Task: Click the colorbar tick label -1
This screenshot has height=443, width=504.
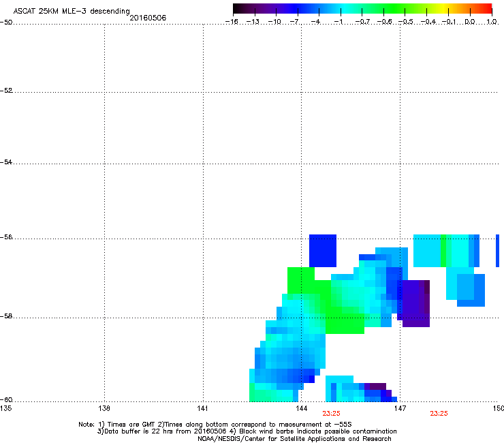Action: point(338,22)
